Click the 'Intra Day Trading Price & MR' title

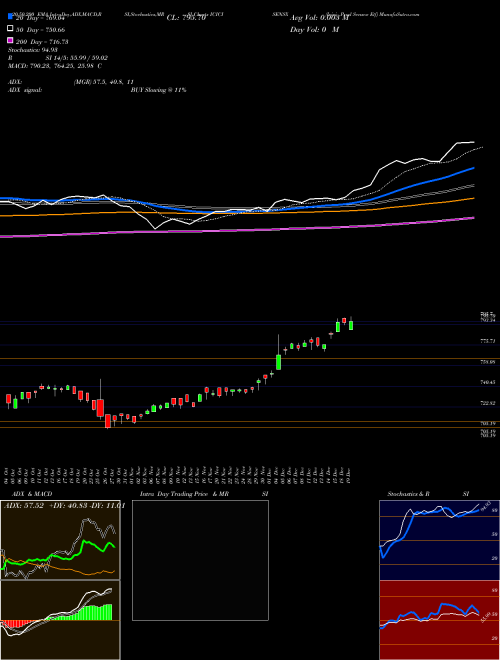click(184, 494)
